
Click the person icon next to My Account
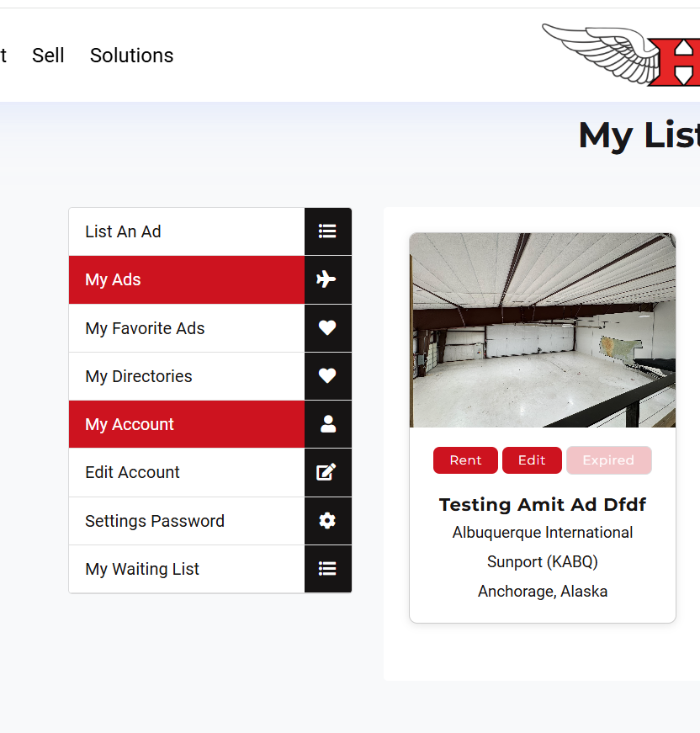point(327,424)
